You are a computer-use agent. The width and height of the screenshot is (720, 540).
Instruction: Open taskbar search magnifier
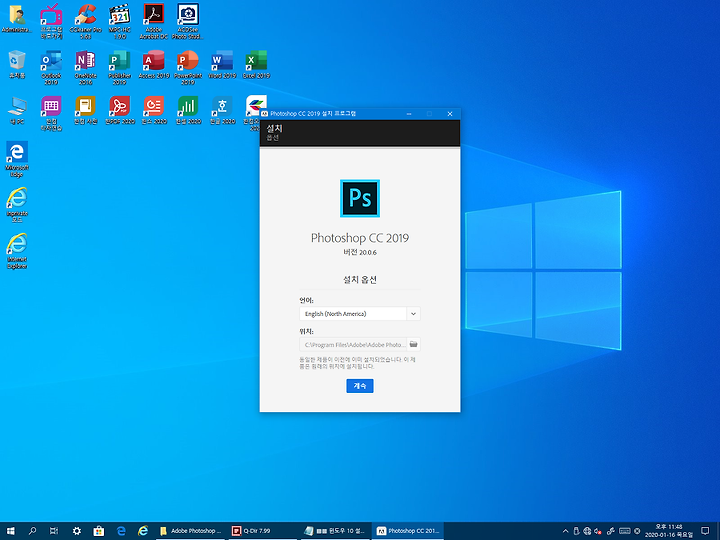tap(32, 531)
